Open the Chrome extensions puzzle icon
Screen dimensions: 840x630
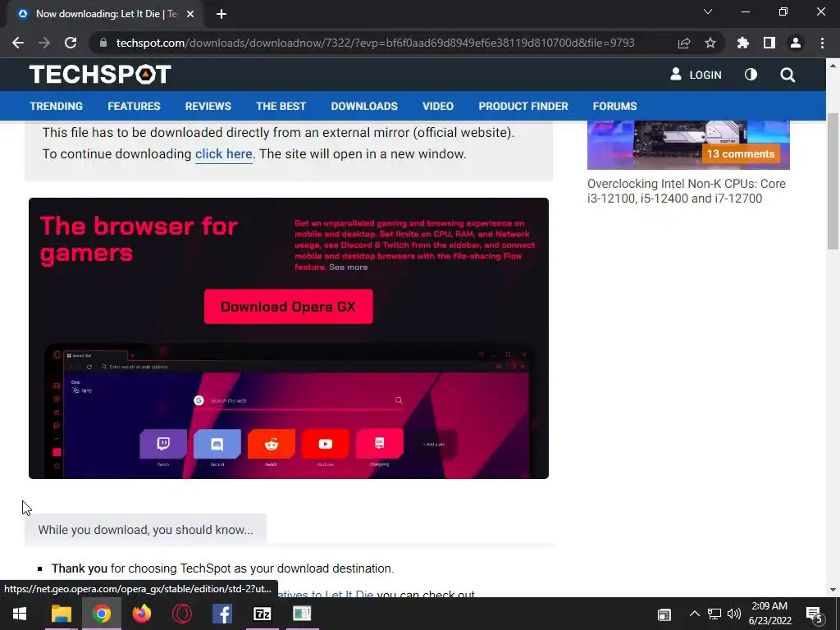tap(743, 43)
